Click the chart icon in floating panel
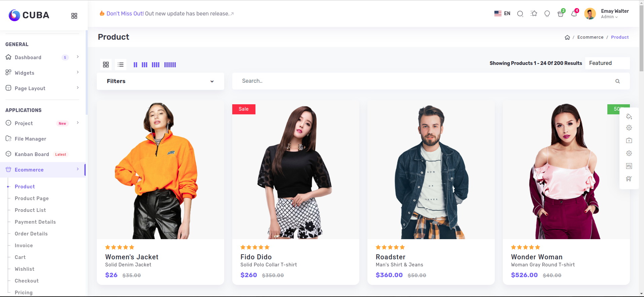The height and width of the screenshot is (297, 644). pos(629,166)
